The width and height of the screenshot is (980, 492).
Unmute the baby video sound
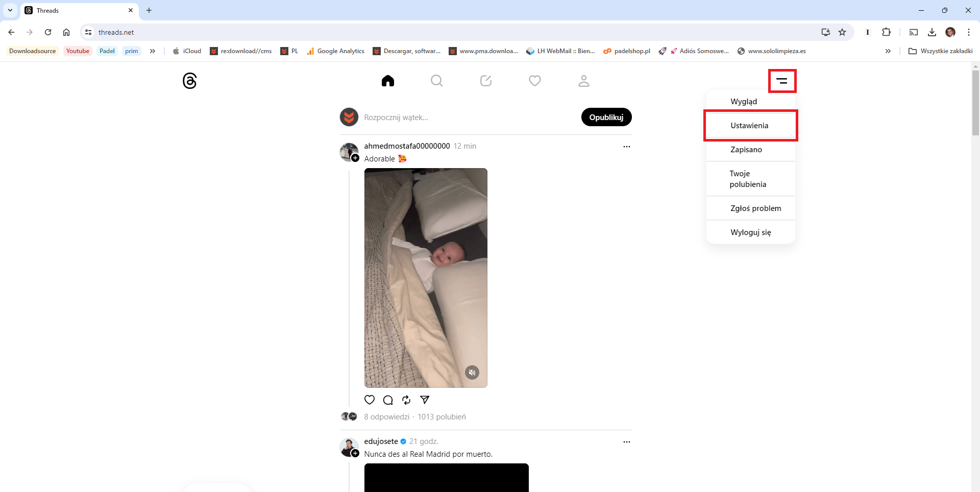click(x=472, y=372)
